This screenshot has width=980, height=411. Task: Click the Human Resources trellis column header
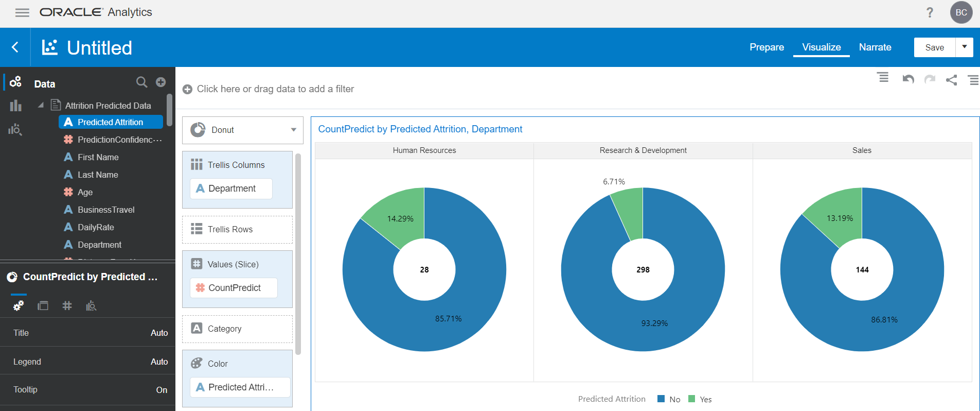point(424,150)
